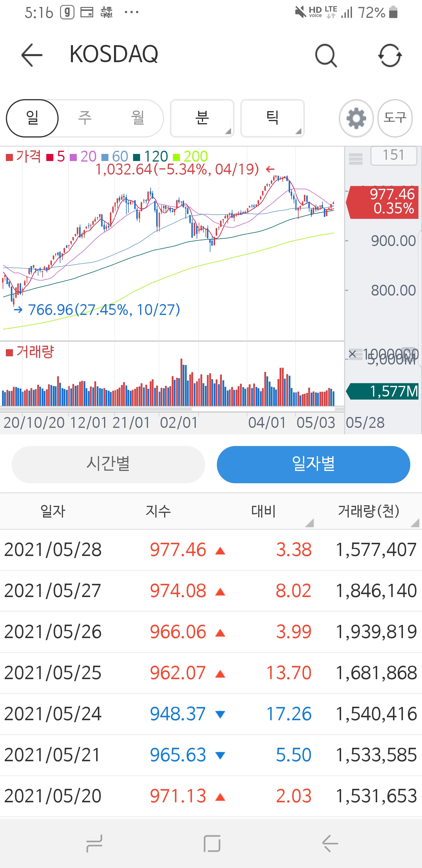The height and width of the screenshot is (868, 422).
Task: Select index value 962.07
Action: 178,673
